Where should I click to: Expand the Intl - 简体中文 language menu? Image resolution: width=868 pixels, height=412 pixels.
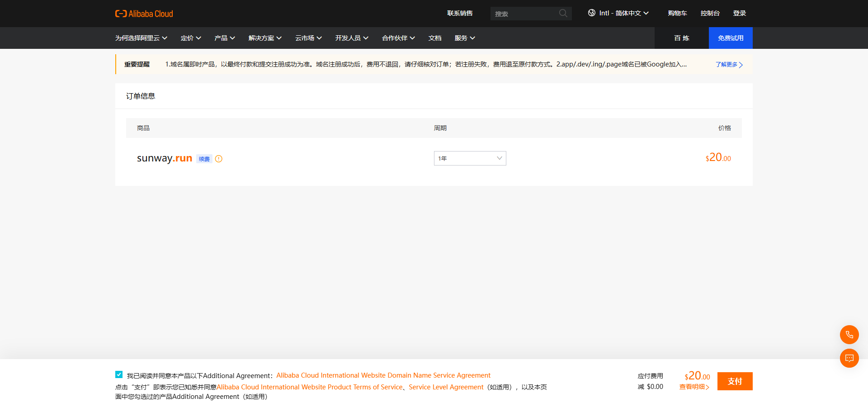click(618, 13)
